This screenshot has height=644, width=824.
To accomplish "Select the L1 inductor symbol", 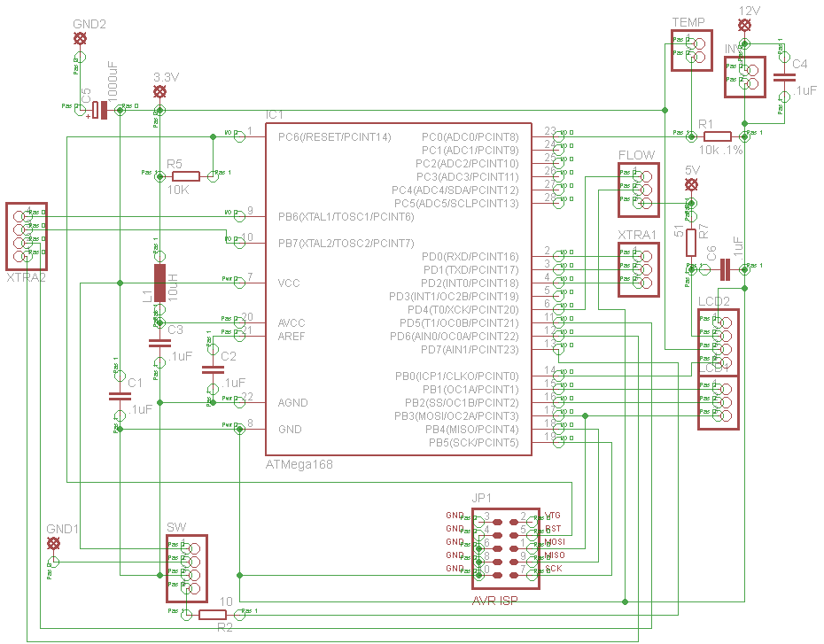I will (159, 283).
